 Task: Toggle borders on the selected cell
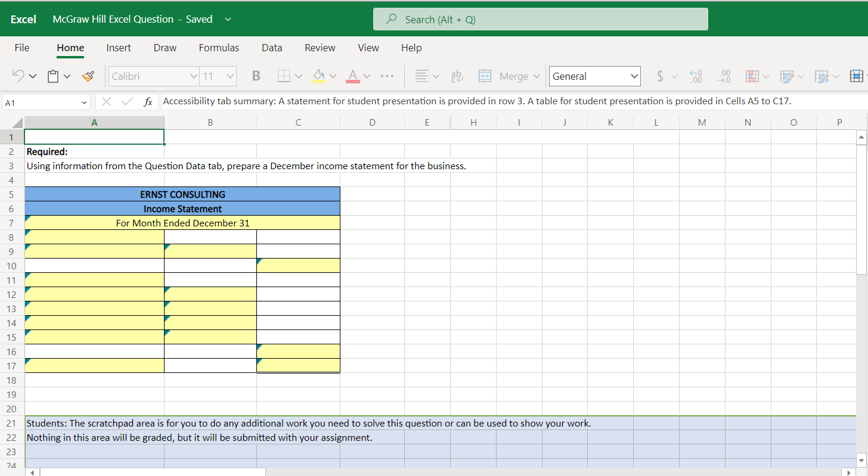tap(285, 76)
